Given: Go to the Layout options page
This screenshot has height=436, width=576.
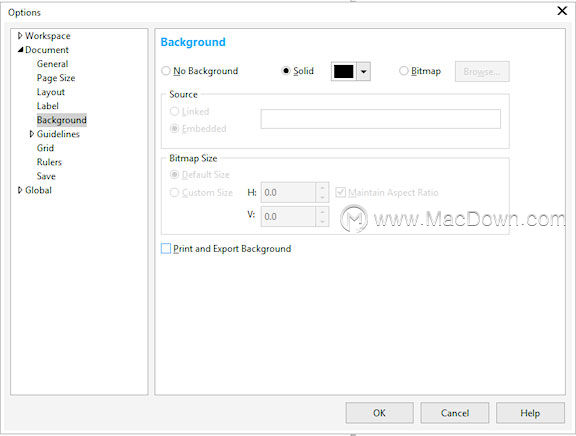Looking at the screenshot, I should (51, 92).
